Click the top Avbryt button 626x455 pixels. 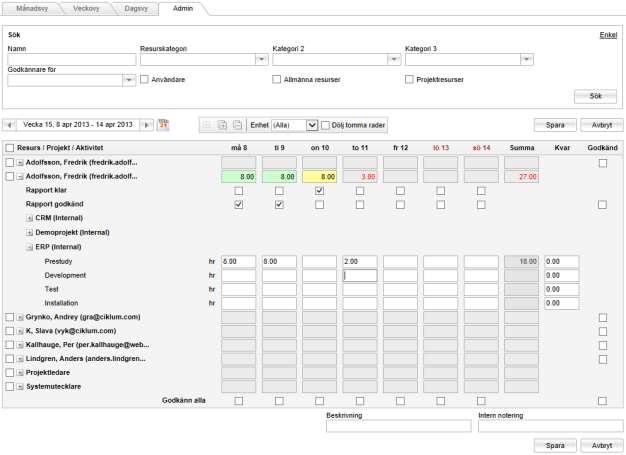click(x=602, y=125)
